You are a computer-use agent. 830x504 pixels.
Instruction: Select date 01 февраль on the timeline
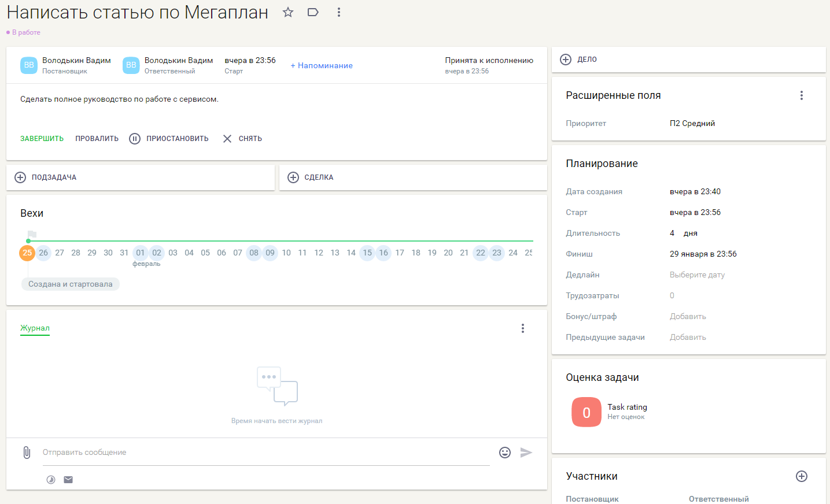click(x=141, y=253)
